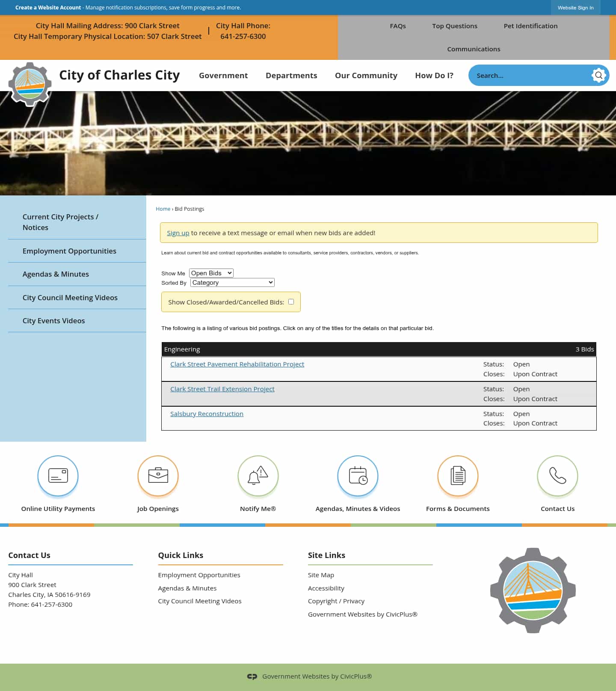Click Government Websites by CivicPlus in green bar

317,676
